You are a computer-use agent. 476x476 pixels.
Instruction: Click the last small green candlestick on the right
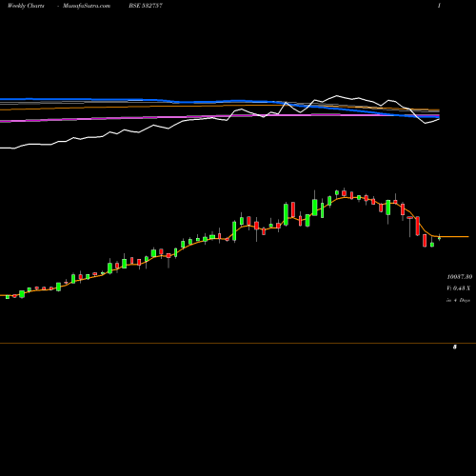439,238
